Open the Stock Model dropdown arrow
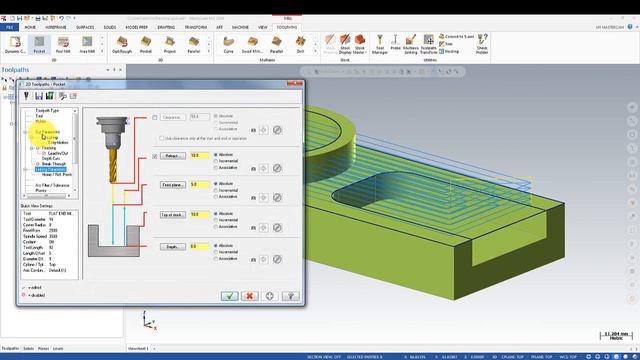 pyautogui.click(x=365, y=52)
